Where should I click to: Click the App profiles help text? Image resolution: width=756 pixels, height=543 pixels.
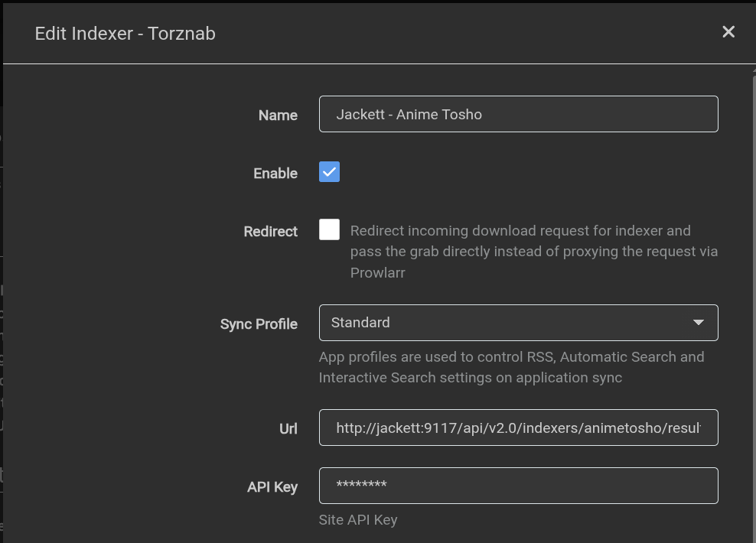(x=510, y=367)
